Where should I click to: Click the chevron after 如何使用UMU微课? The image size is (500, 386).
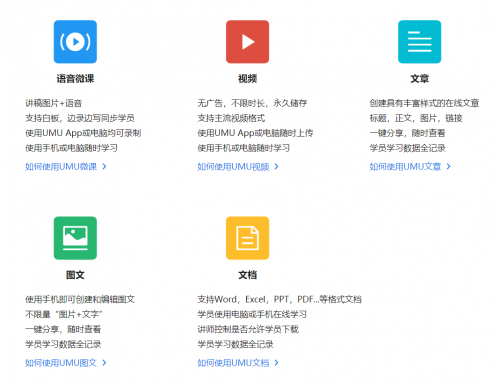[x=104, y=166]
